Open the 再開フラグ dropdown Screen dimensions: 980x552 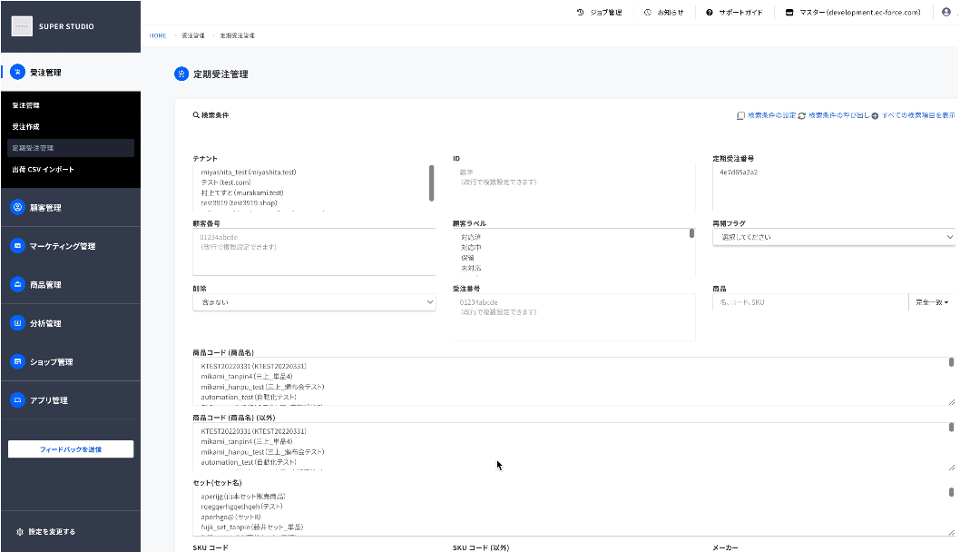pos(834,237)
